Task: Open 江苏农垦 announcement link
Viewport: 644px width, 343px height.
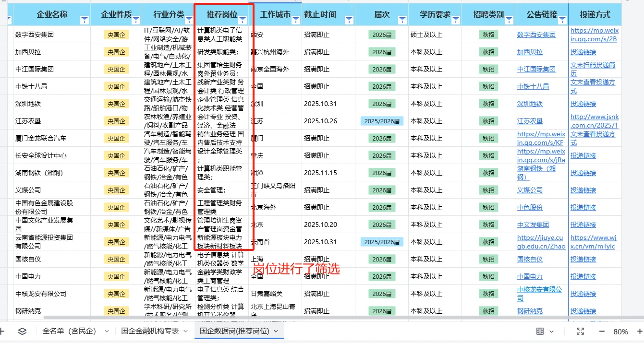Action: (x=530, y=121)
